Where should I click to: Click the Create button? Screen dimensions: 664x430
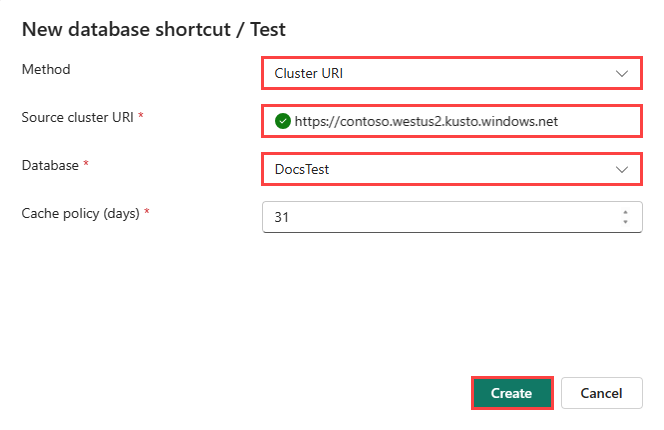(512, 393)
